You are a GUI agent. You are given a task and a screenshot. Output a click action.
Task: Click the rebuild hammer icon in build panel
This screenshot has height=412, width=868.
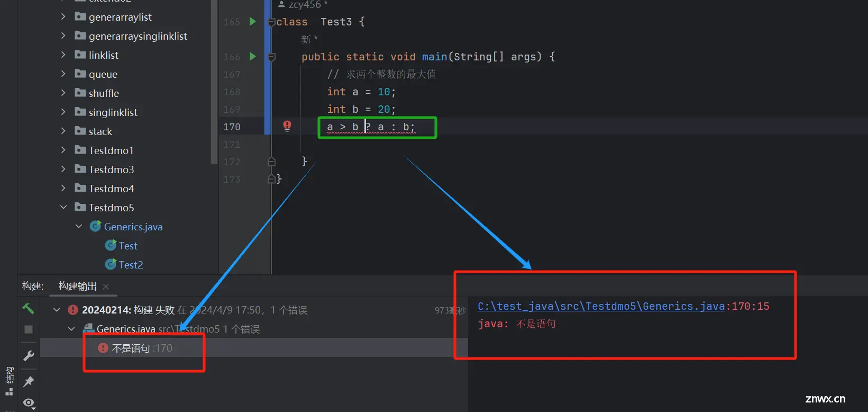point(28,308)
